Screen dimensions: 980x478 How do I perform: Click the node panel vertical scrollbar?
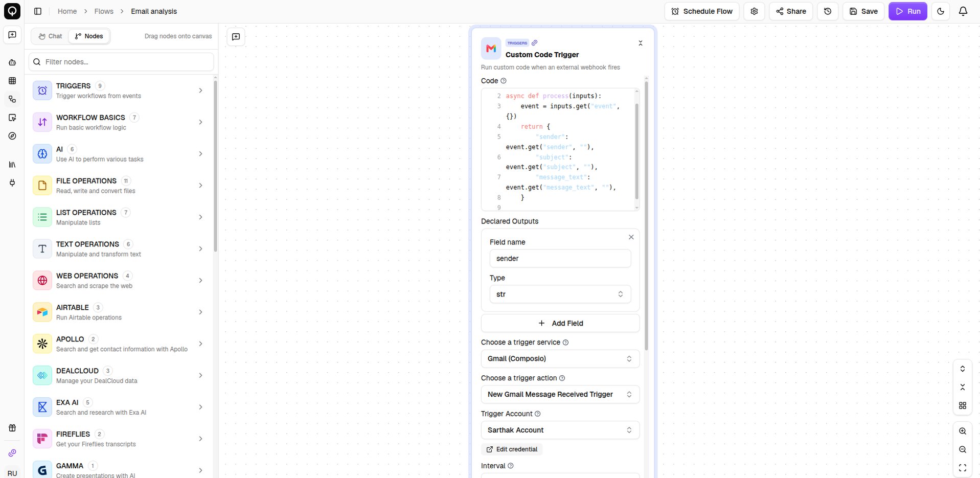click(x=646, y=215)
